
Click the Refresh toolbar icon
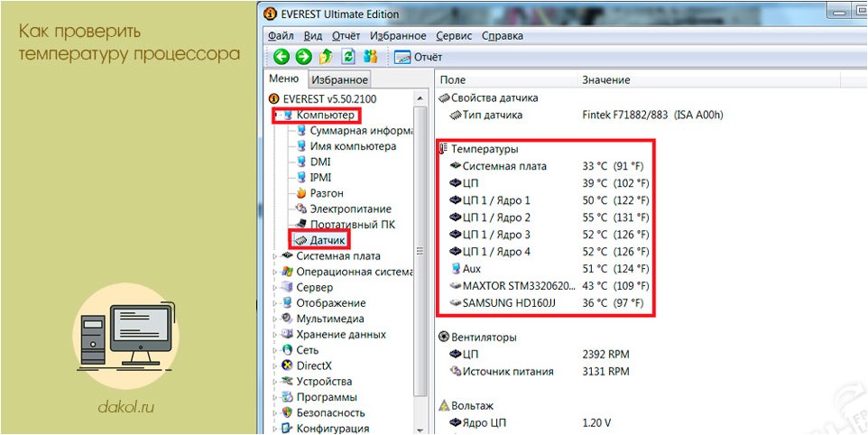tap(348, 57)
